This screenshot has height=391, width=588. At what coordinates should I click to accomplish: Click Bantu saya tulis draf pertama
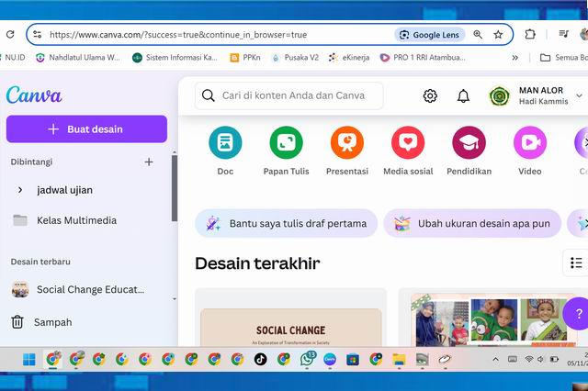click(x=286, y=223)
